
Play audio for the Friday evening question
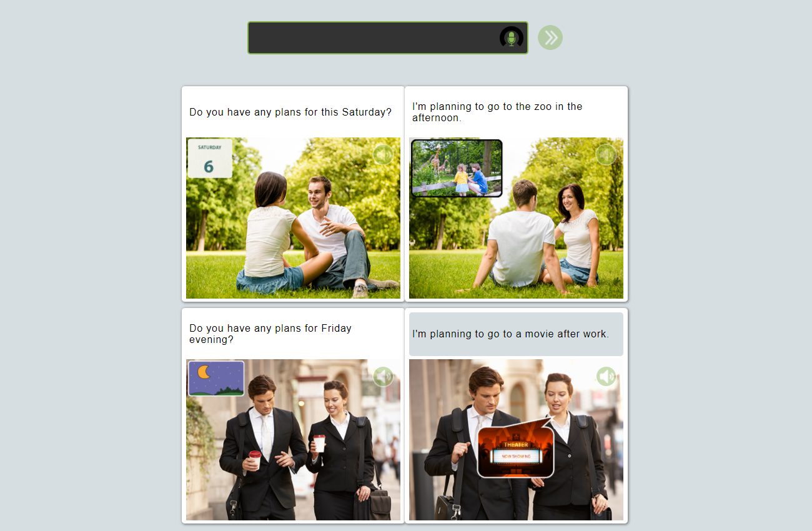click(x=383, y=377)
